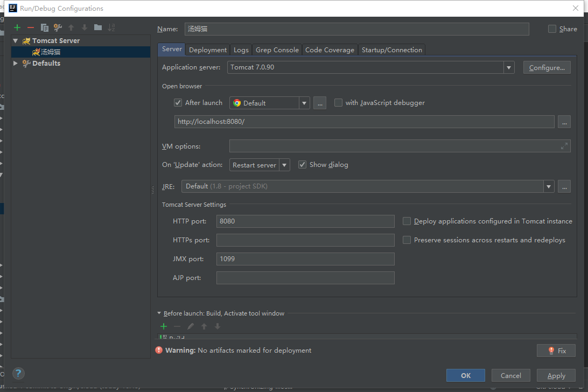
Task: Click the JMX port field
Action: [x=305, y=259]
